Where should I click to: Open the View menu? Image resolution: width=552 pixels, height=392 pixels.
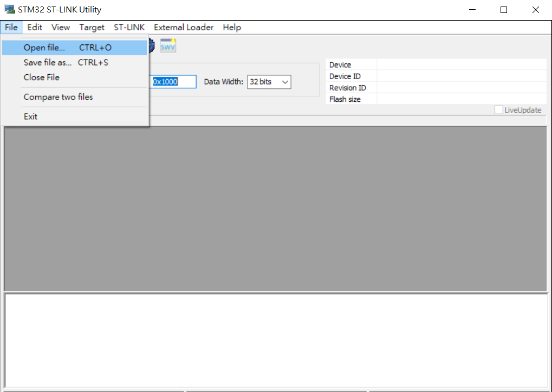pos(61,27)
